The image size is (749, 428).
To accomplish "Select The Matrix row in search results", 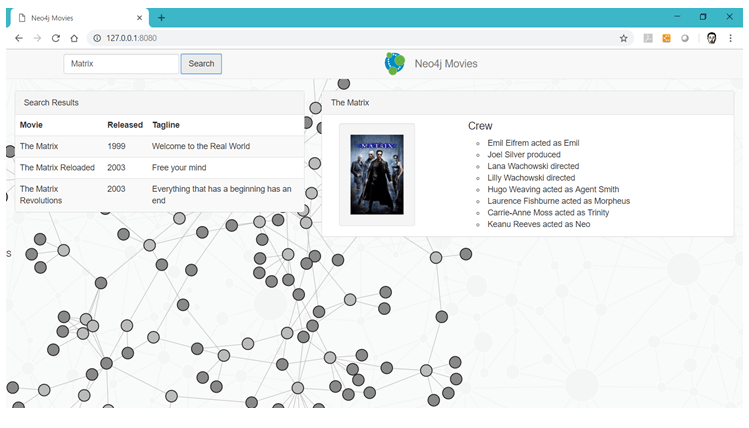I will [x=160, y=146].
